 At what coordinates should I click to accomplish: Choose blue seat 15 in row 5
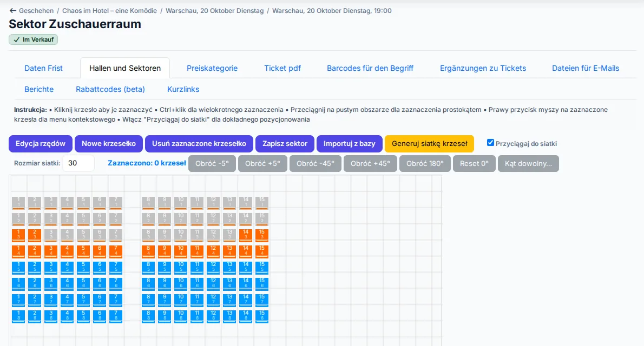click(x=262, y=268)
